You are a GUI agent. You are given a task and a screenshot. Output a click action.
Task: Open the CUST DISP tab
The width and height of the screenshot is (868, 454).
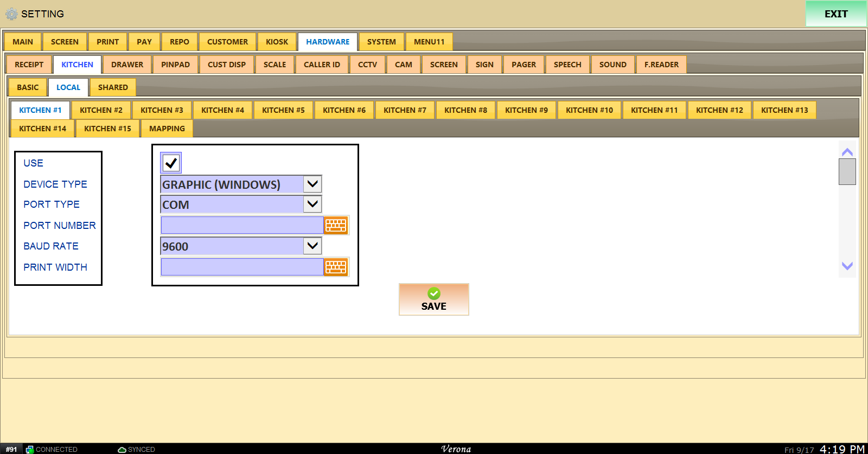[227, 65]
